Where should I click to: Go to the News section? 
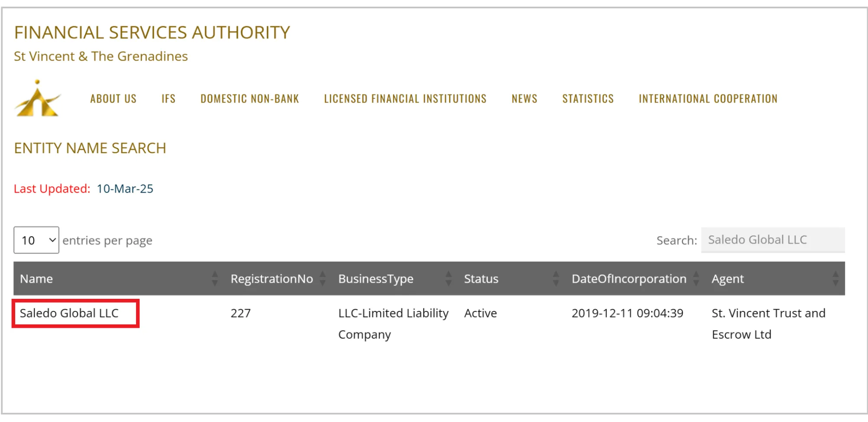point(524,99)
